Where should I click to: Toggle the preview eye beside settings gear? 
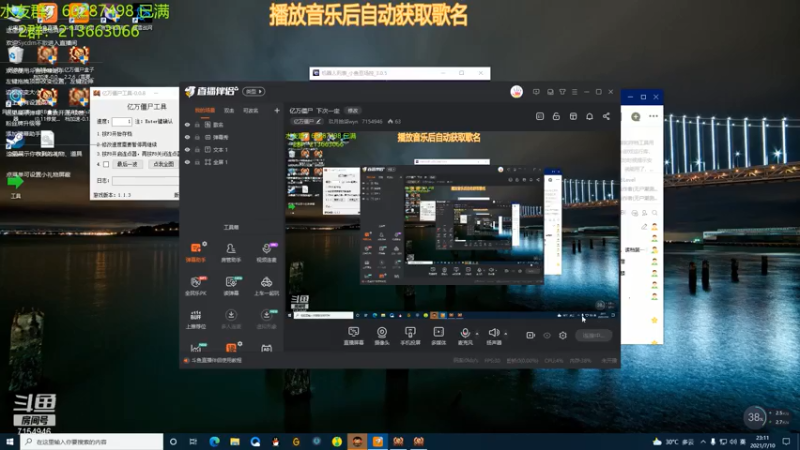click(x=547, y=335)
